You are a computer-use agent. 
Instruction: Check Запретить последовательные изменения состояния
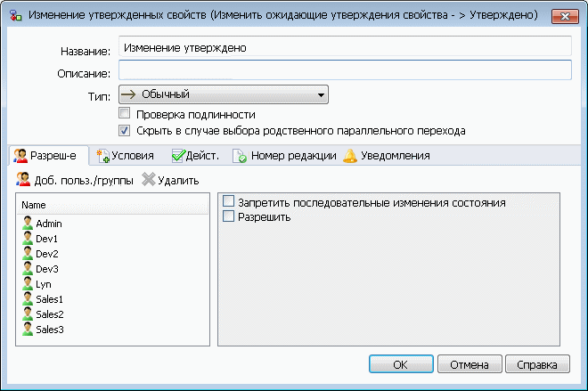click(228, 201)
